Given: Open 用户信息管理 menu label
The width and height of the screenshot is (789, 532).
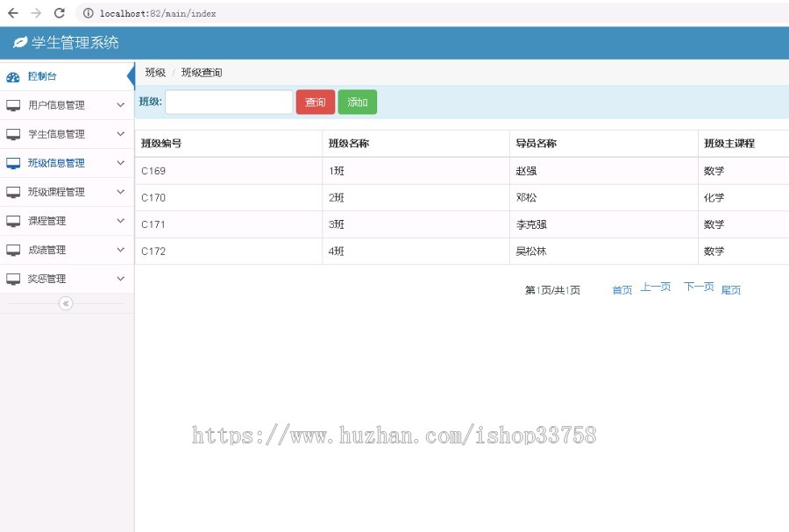Looking at the screenshot, I should 56,105.
